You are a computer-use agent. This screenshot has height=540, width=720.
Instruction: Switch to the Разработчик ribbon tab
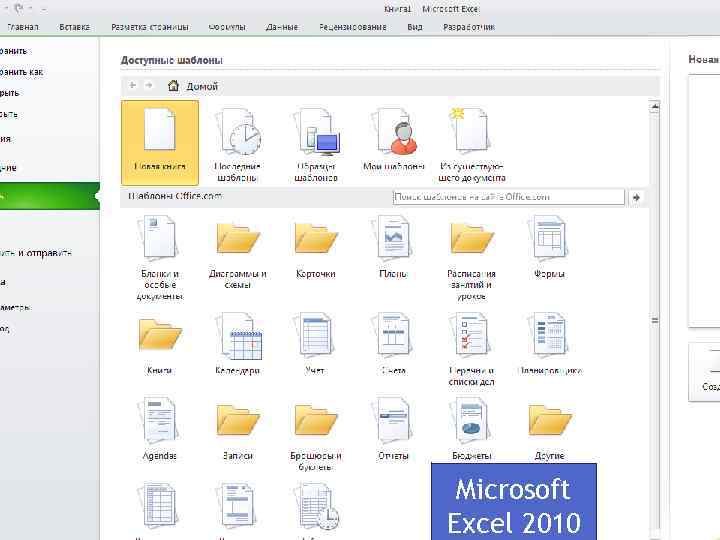[469, 27]
